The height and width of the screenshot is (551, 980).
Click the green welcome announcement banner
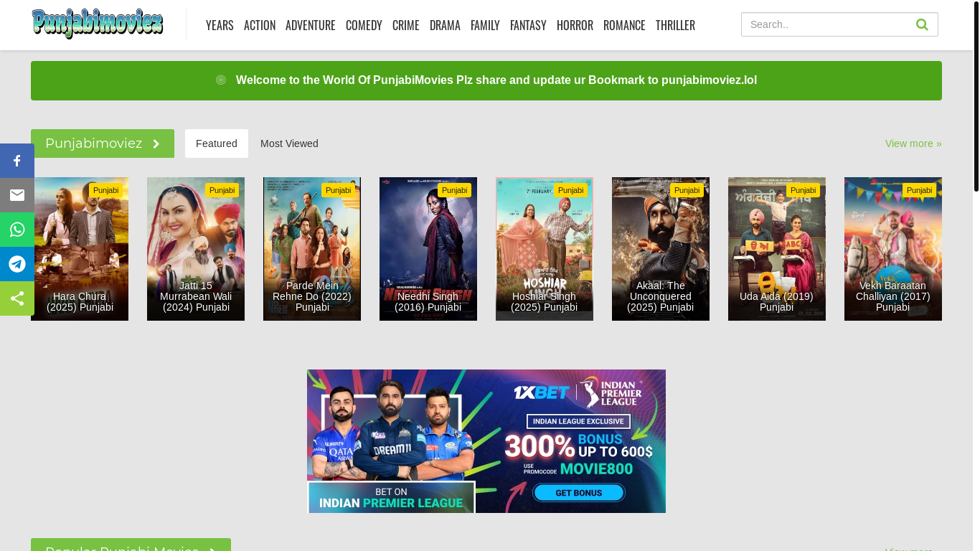[486, 80]
